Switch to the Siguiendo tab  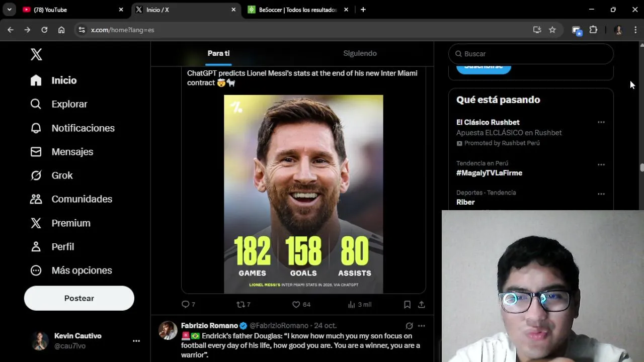pos(360,53)
